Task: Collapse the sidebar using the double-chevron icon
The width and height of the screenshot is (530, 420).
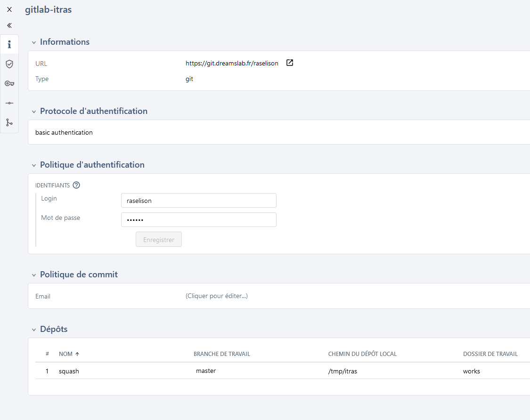Action: pyautogui.click(x=8, y=25)
